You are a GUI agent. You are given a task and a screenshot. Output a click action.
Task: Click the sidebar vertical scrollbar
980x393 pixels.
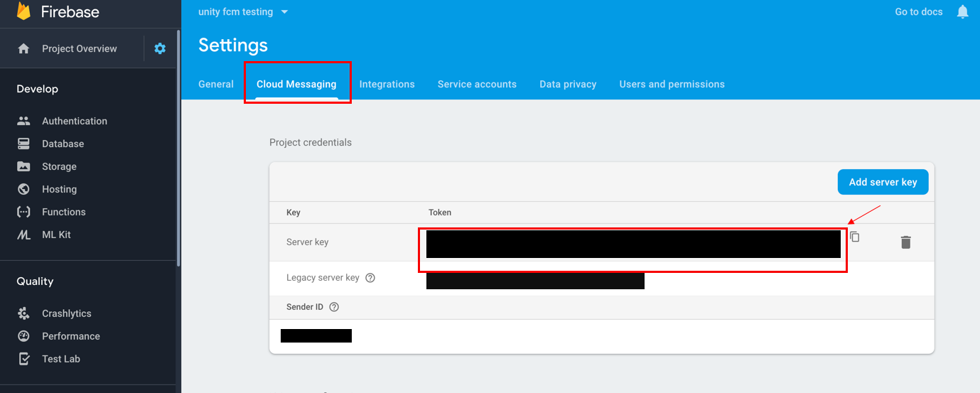[178, 142]
